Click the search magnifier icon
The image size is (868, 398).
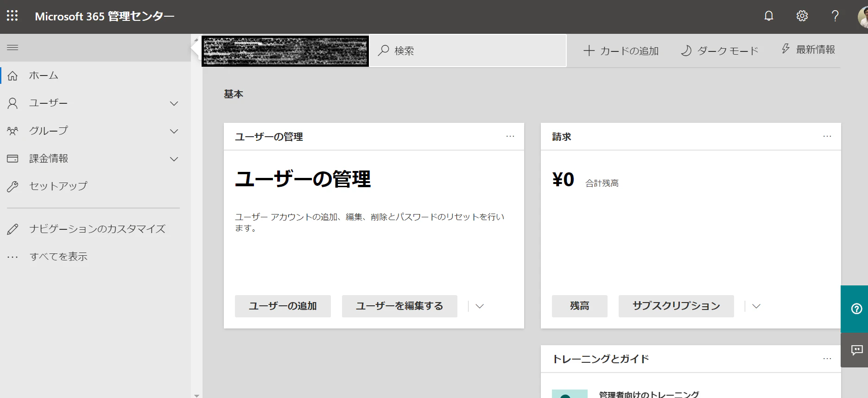(x=383, y=51)
